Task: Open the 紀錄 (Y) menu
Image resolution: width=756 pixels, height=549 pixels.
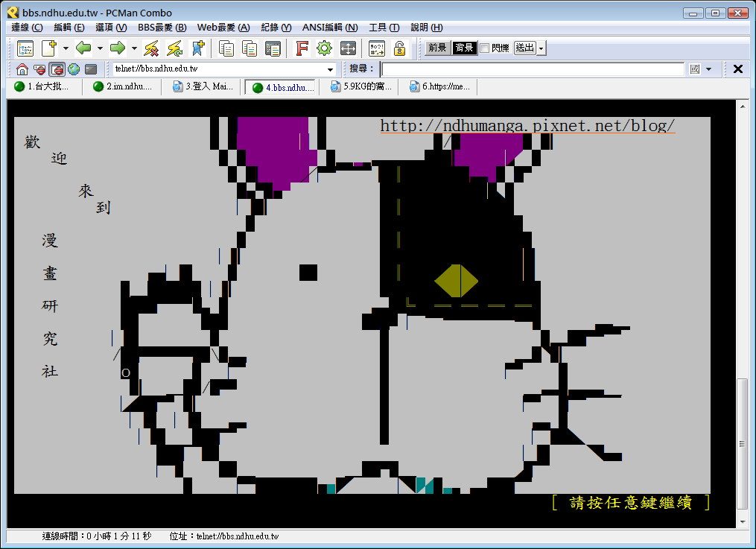Action: (276, 28)
